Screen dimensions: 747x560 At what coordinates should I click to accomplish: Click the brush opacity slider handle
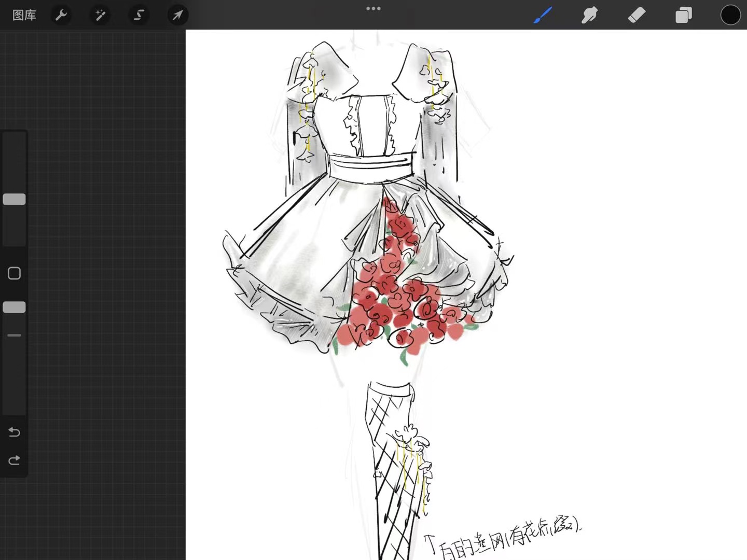tap(14, 307)
